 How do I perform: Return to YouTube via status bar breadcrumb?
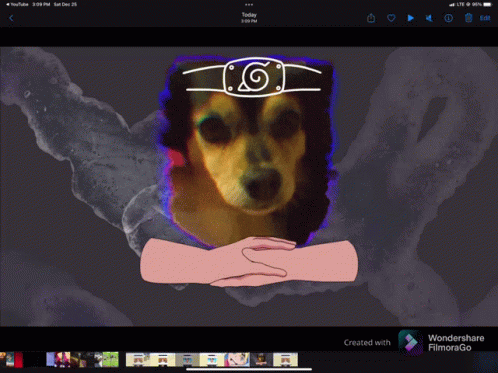(17, 4)
